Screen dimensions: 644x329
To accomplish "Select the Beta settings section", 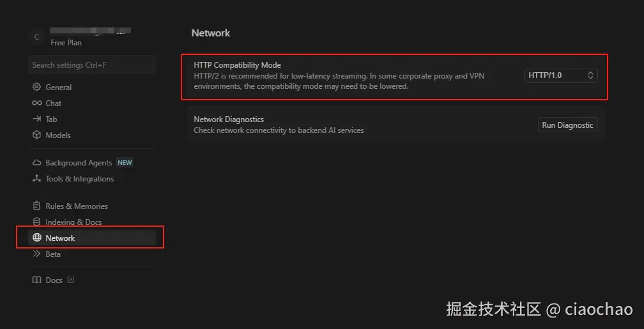I will 53,254.
